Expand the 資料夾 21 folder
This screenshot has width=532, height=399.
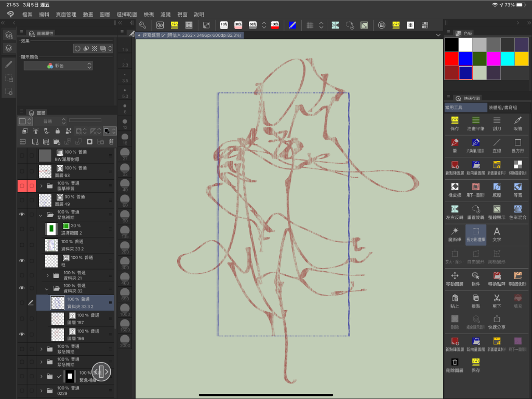pos(47,275)
